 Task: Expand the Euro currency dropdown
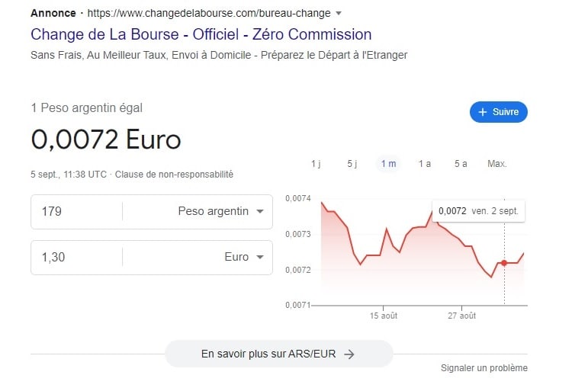click(x=260, y=257)
